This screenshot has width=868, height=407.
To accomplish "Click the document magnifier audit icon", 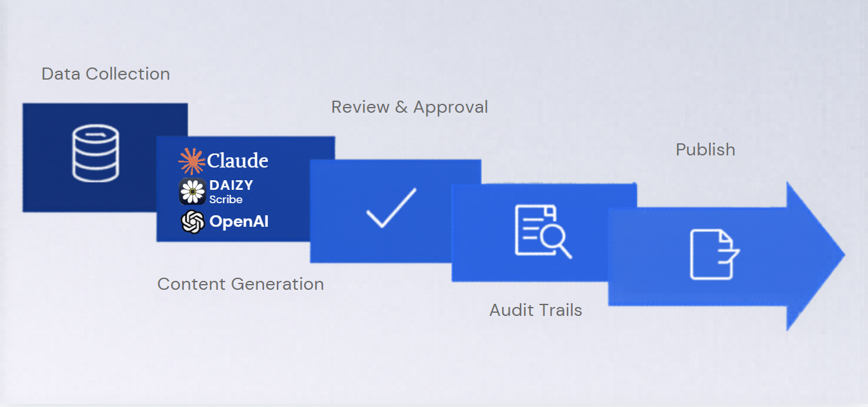I will (x=543, y=232).
